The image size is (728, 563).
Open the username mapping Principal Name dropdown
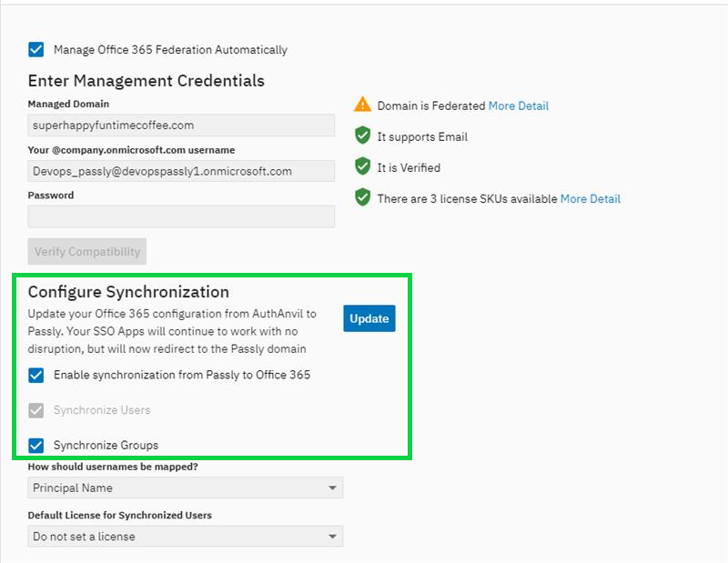[186, 488]
